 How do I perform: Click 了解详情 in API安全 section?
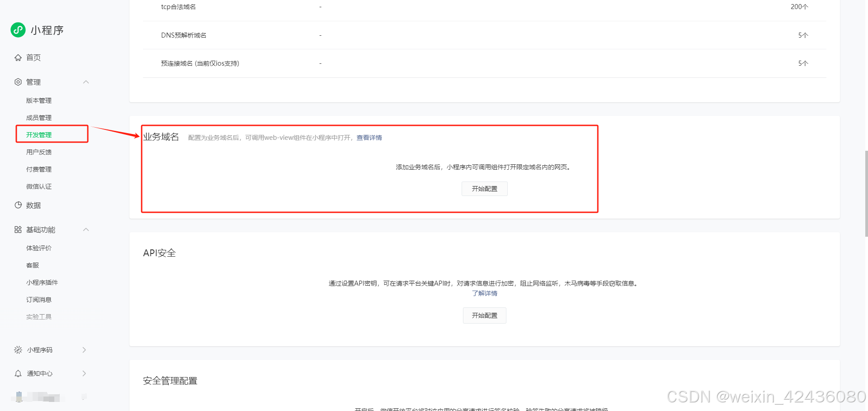coord(484,293)
